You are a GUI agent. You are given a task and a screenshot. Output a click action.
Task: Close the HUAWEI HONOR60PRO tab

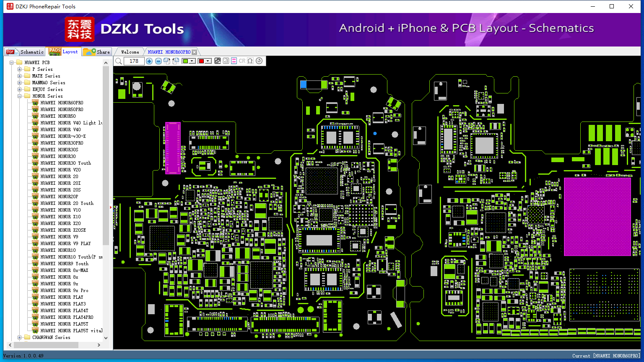(x=194, y=52)
